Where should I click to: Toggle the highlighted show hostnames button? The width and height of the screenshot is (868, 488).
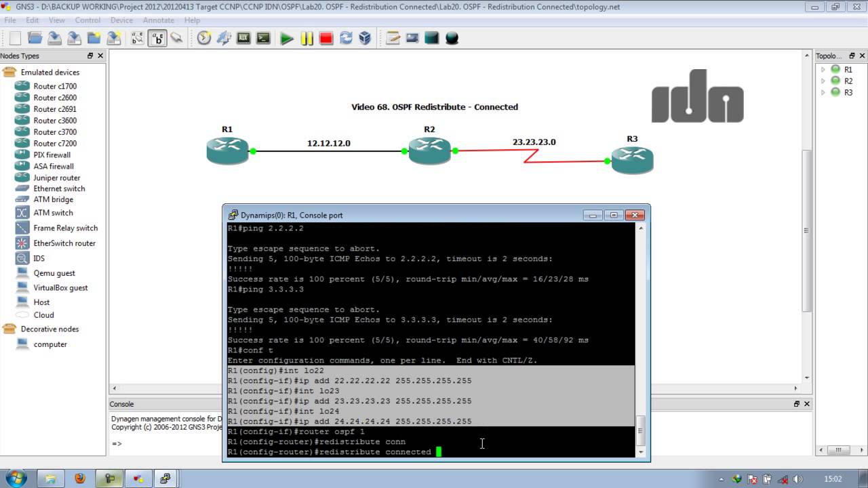157,38
